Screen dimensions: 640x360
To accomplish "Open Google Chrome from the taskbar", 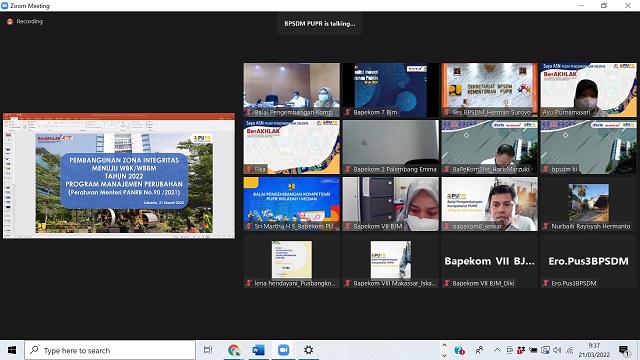I will coord(234,350).
